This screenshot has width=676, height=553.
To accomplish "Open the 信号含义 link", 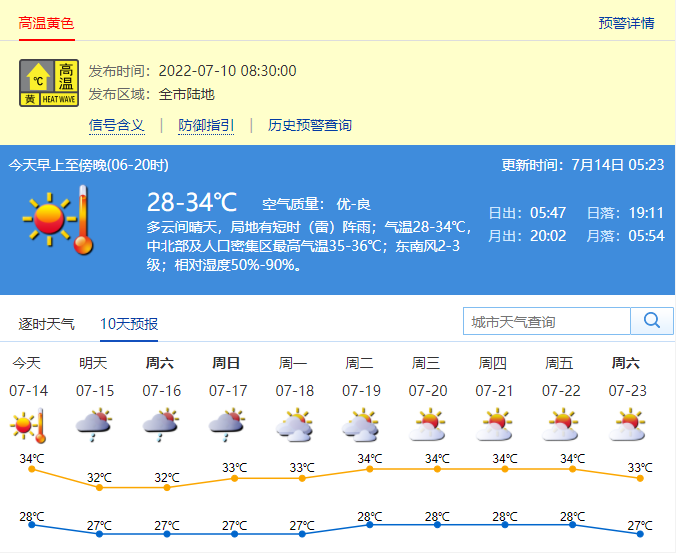I will point(117,125).
